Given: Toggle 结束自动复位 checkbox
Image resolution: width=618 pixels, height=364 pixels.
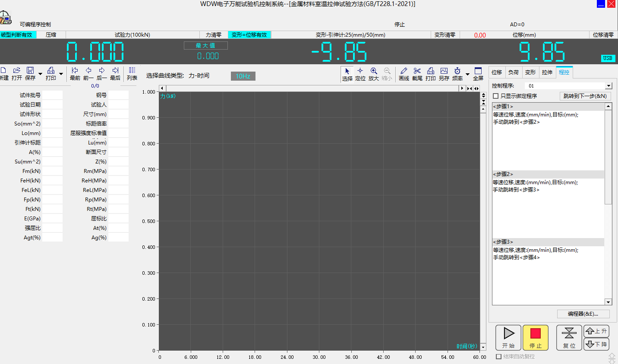Looking at the screenshot, I should coord(499,357).
